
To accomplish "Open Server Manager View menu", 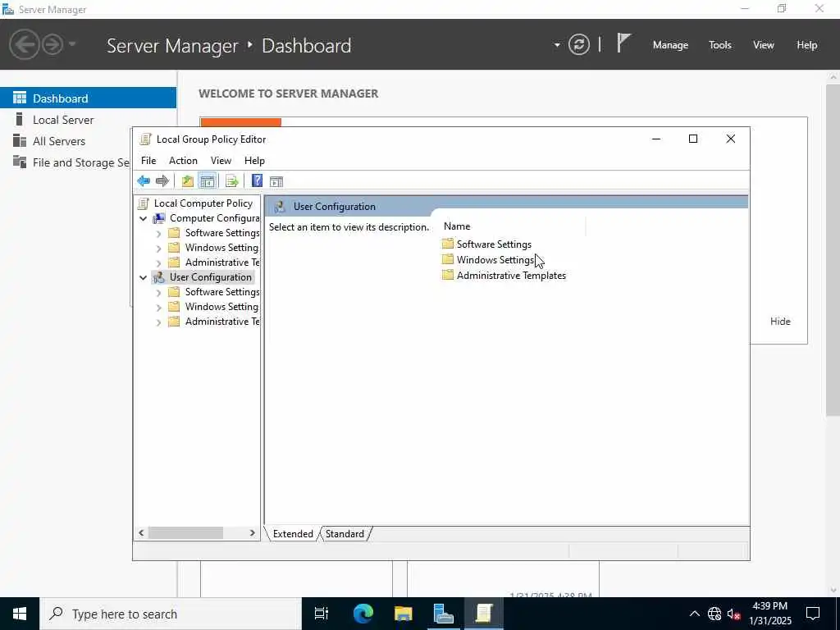I will (764, 45).
